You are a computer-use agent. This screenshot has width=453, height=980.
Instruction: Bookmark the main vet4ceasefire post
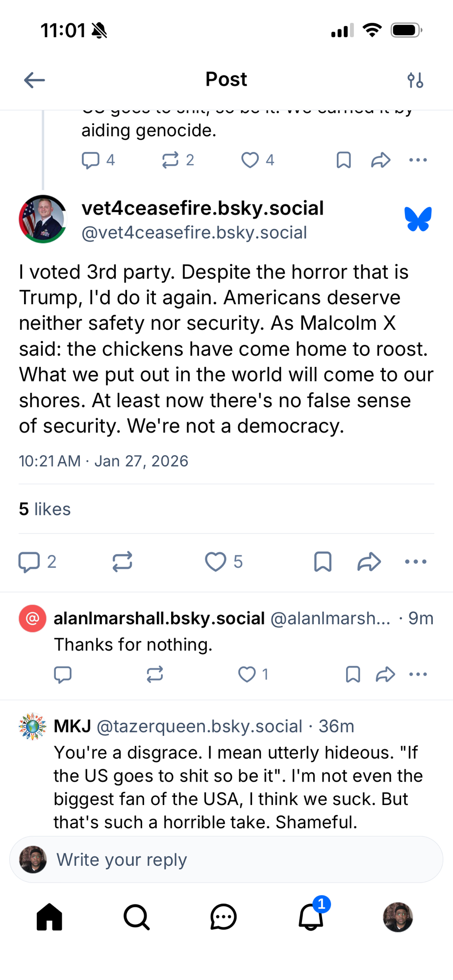[323, 562]
